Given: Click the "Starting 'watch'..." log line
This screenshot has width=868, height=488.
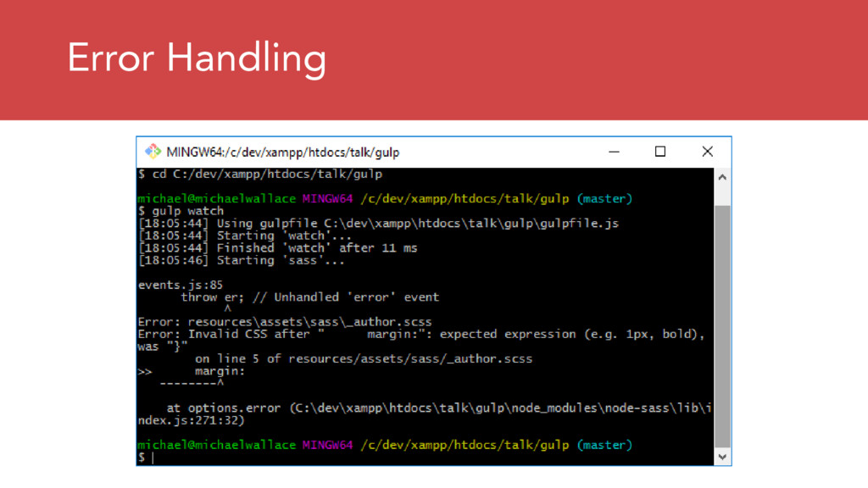Looking at the screenshot, I should coord(245,236).
